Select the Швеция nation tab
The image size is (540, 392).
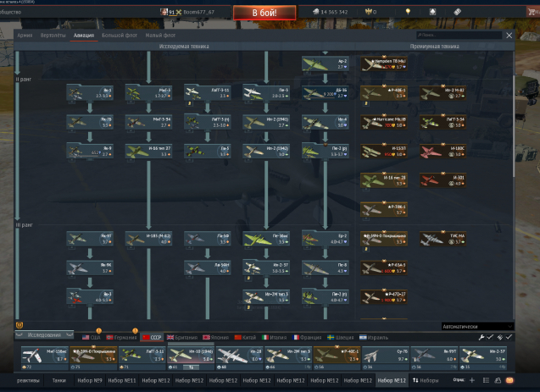click(340, 337)
